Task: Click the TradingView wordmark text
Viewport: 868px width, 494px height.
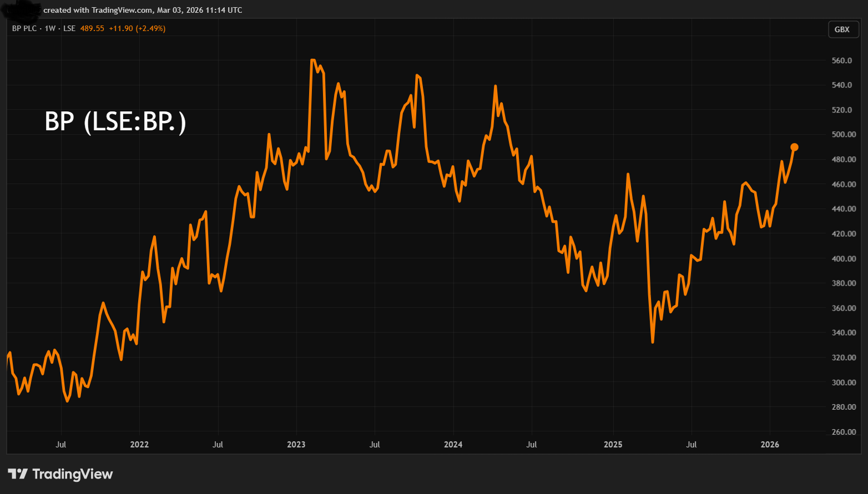Action: pos(73,474)
